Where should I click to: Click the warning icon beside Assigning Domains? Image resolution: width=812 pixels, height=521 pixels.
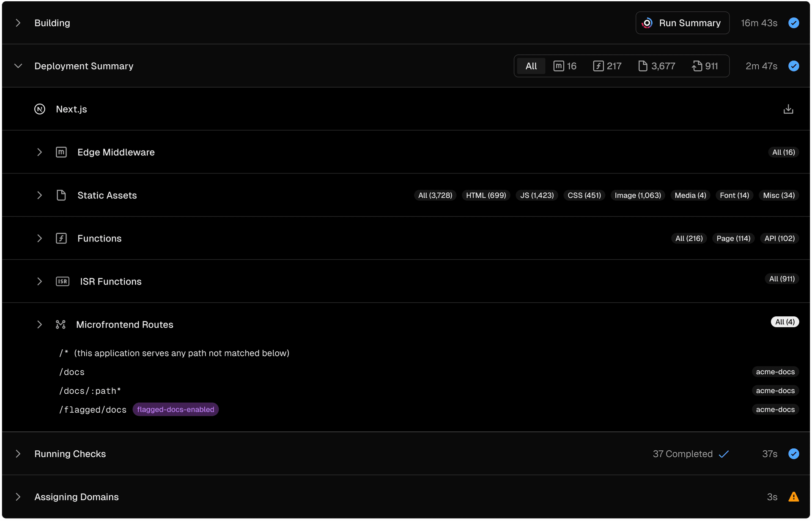click(x=794, y=497)
